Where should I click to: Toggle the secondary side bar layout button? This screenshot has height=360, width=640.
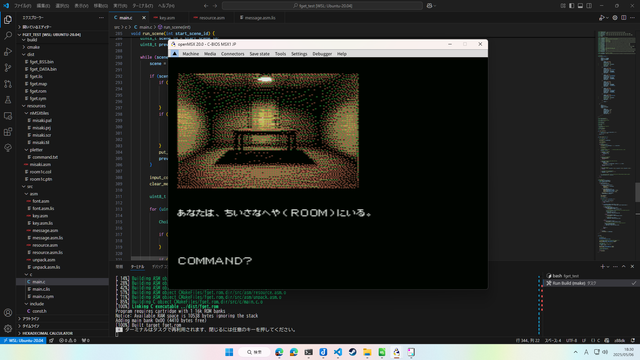tap(589, 6)
